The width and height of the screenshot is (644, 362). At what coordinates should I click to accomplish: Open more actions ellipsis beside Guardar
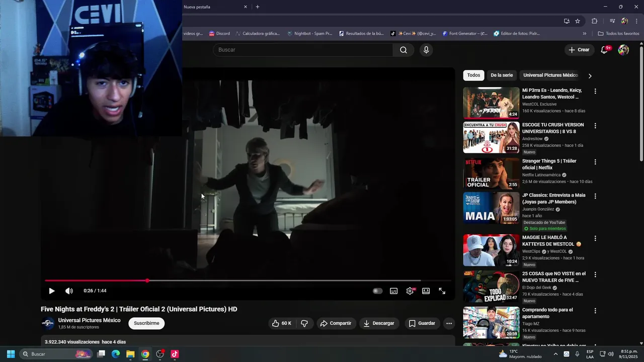[x=449, y=323]
